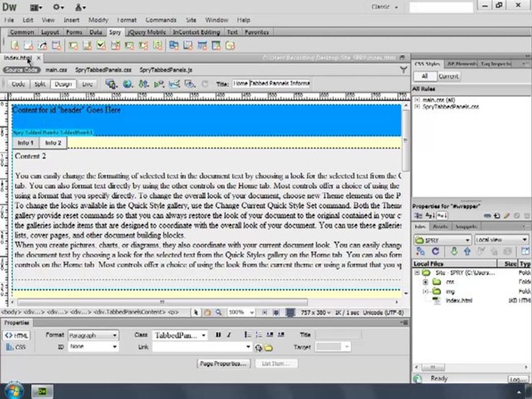The width and height of the screenshot is (532, 399).
Task: Open the Site menu
Action: coord(191,20)
